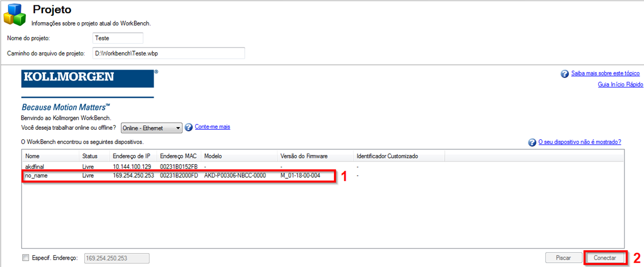Click help icon beside Conte-me mais
644x267 pixels.
click(x=189, y=128)
